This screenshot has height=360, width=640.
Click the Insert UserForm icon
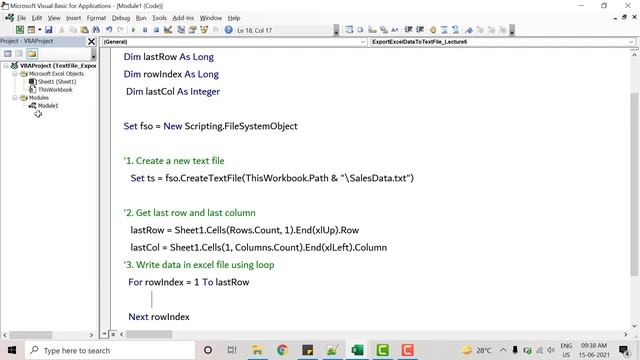(x=31, y=30)
